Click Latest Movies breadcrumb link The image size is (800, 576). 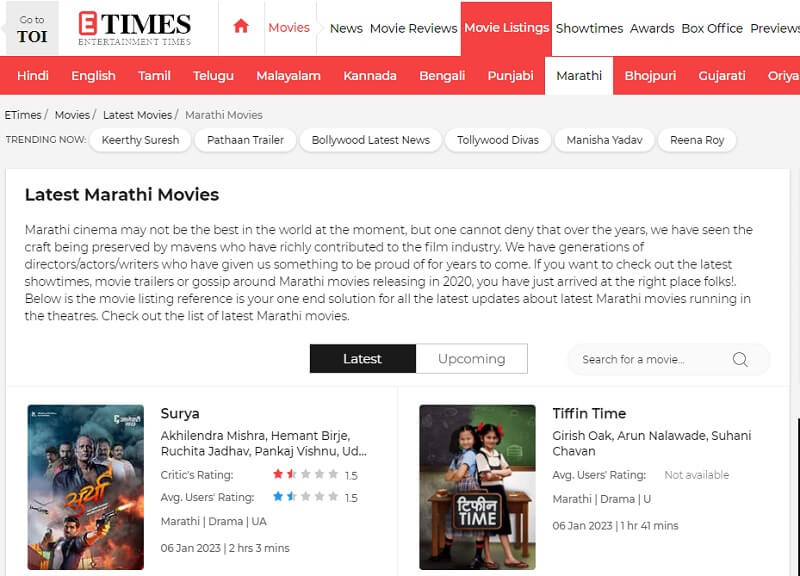[x=137, y=115]
